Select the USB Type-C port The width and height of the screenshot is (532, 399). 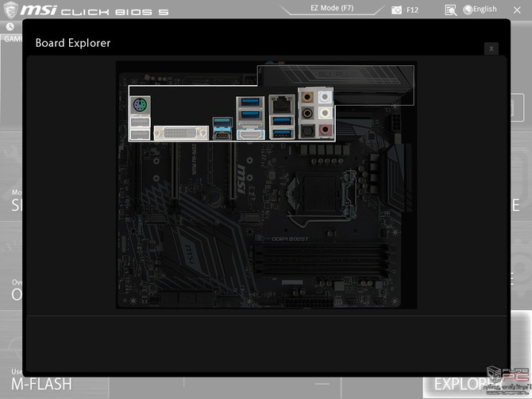tap(222, 135)
